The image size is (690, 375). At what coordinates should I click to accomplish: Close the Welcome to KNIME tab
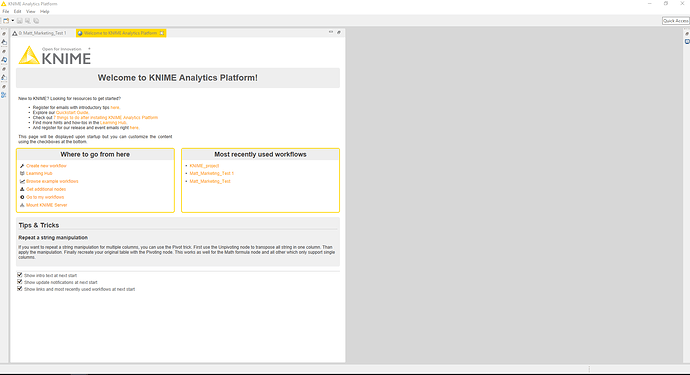pos(162,33)
